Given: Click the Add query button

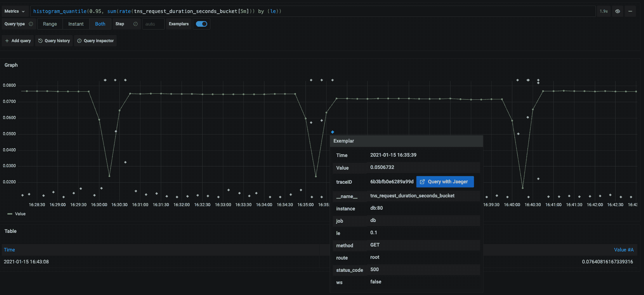Looking at the screenshot, I should [x=18, y=41].
